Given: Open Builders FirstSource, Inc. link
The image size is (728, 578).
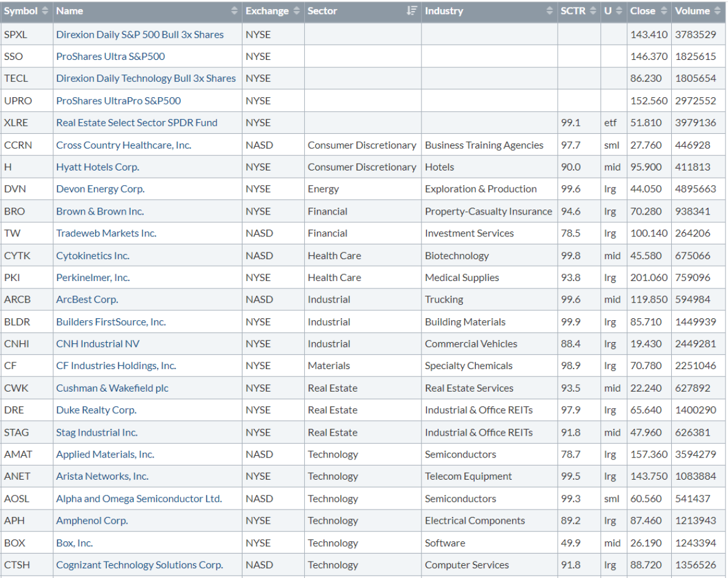Looking at the screenshot, I should coord(111,321).
